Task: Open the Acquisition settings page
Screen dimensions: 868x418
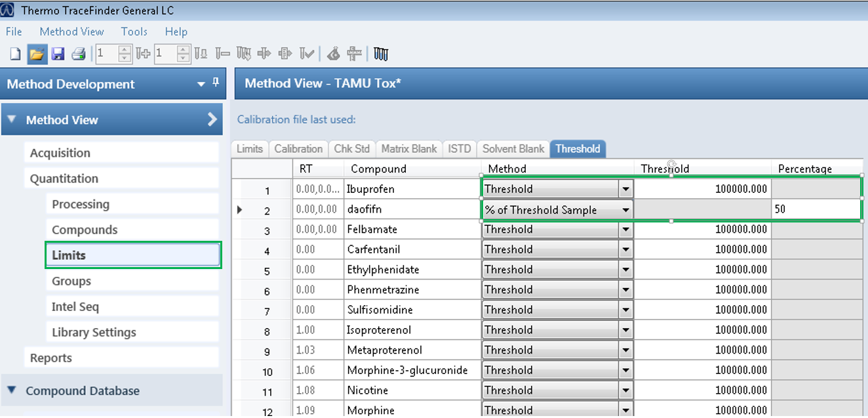Action: click(x=61, y=152)
